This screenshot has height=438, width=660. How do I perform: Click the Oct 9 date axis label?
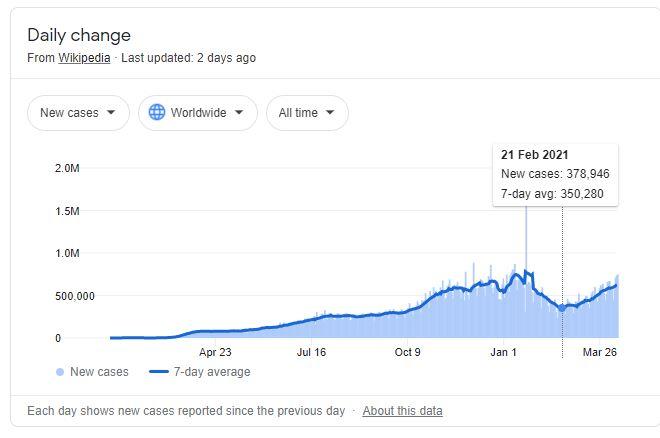coord(407,352)
